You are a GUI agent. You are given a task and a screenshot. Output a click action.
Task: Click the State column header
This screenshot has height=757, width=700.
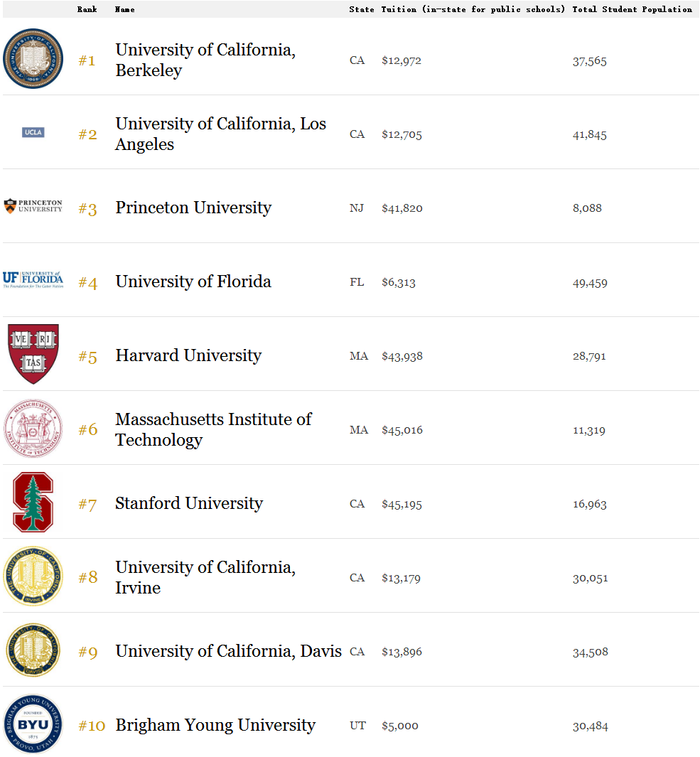tap(362, 9)
